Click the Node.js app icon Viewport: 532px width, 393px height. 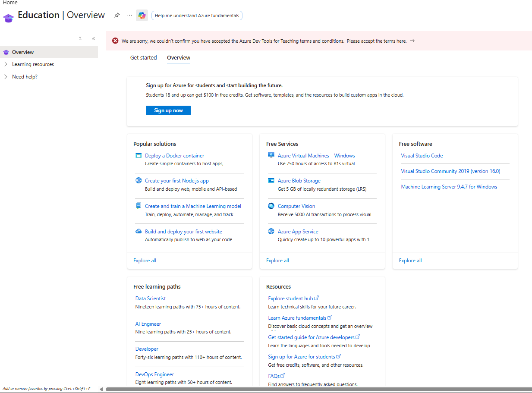139,181
